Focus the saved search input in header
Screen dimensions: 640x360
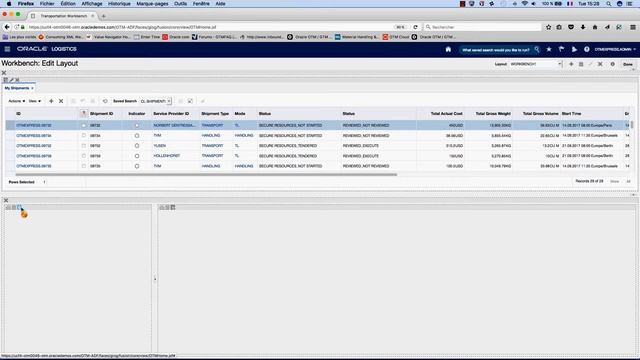[x=496, y=50]
